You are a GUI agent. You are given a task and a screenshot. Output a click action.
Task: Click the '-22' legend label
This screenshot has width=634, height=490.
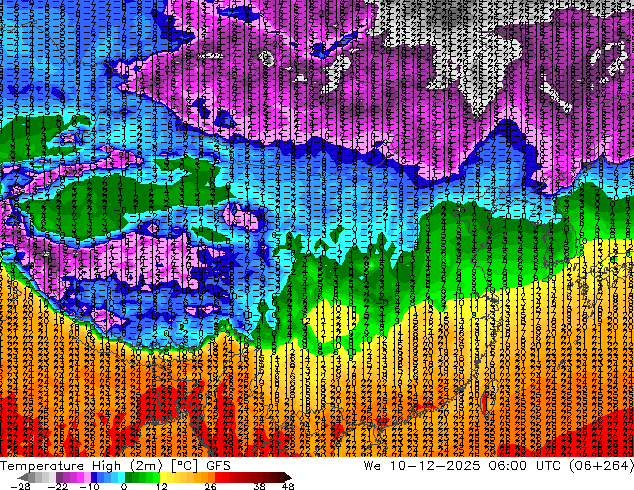click(57, 486)
